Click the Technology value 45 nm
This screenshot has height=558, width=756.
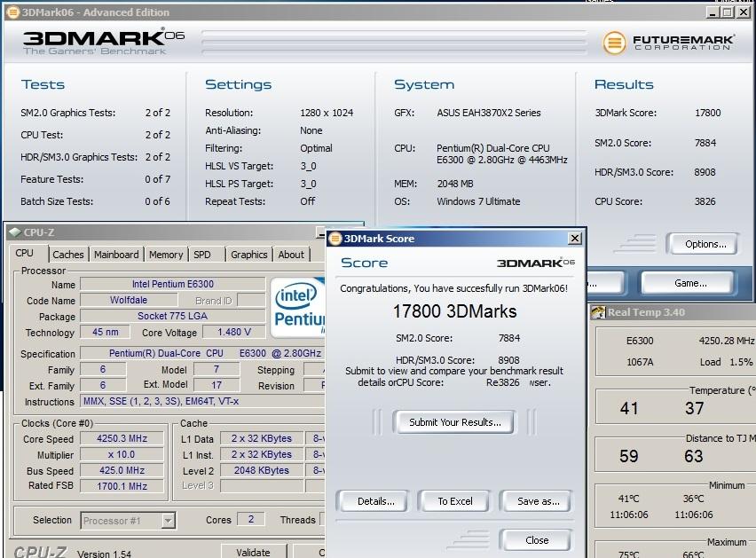(x=105, y=332)
